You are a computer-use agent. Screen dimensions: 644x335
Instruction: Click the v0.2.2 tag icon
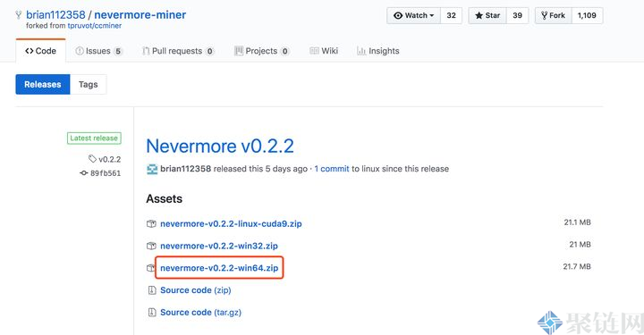92,159
